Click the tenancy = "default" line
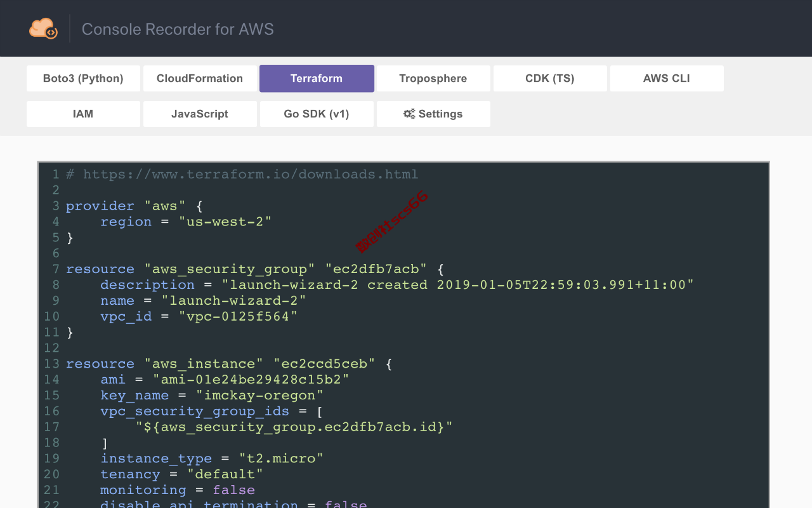This screenshot has height=508, width=812. pyautogui.click(x=181, y=474)
